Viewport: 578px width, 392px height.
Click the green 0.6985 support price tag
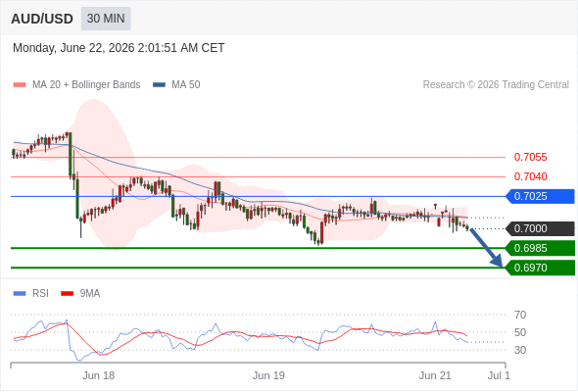(x=540, y=248)
